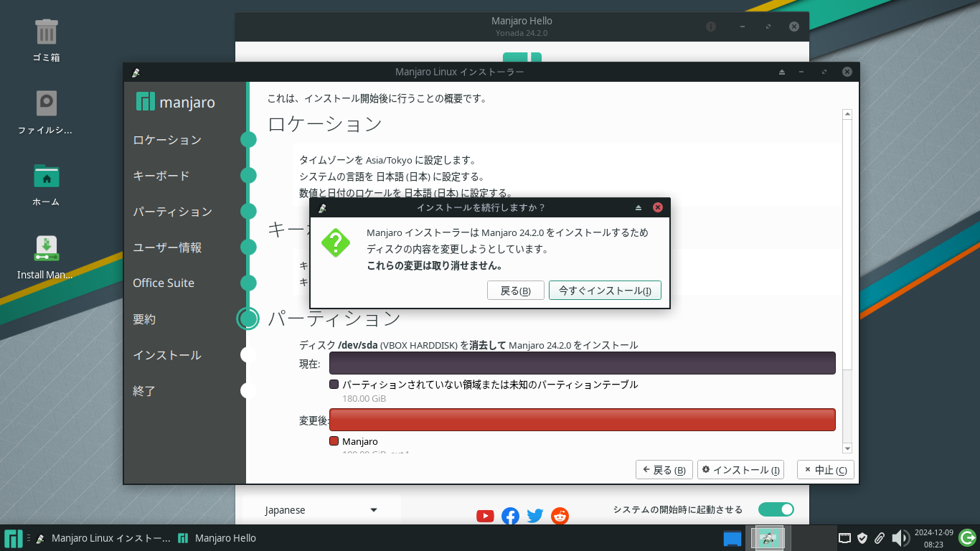Click the インストール(I) button at installer bottom
980x551 pixels.
(x=740, y=470)
